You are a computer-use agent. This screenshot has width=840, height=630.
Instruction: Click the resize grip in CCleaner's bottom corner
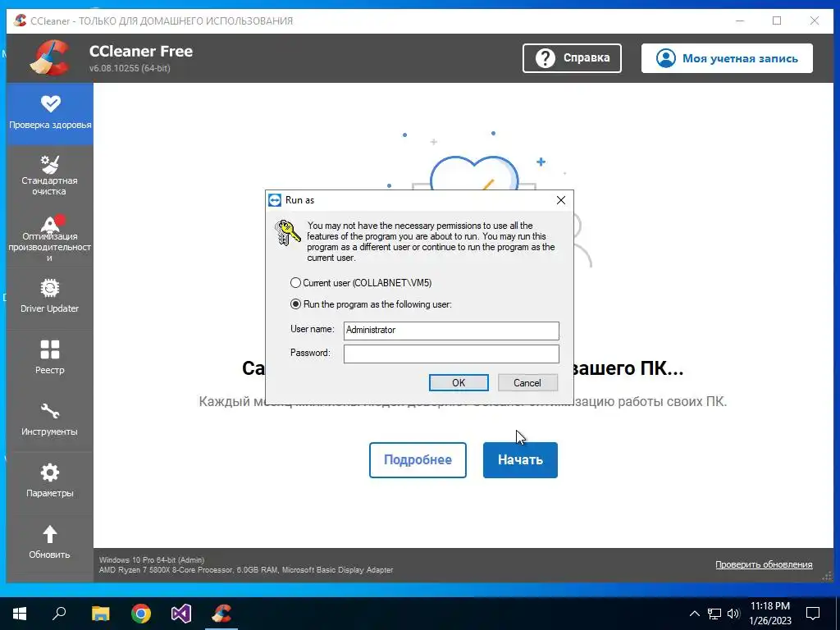tap(827, 576)
